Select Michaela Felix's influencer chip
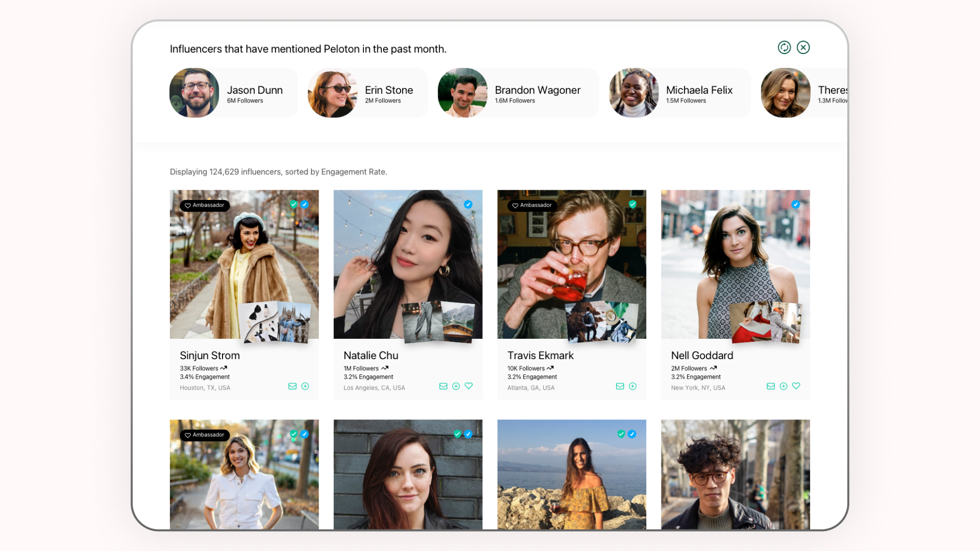This screenshot has height=551, width=980. pyautogui.click(x=679, y=93)
